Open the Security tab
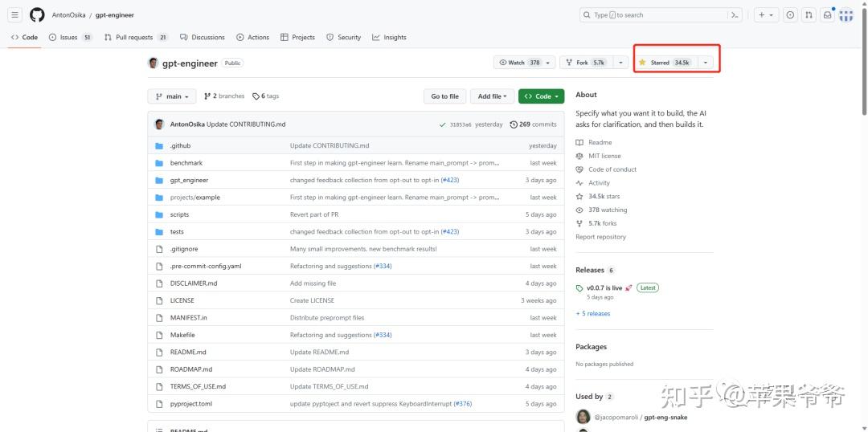868x432 pixels. [x=343, y=37]
